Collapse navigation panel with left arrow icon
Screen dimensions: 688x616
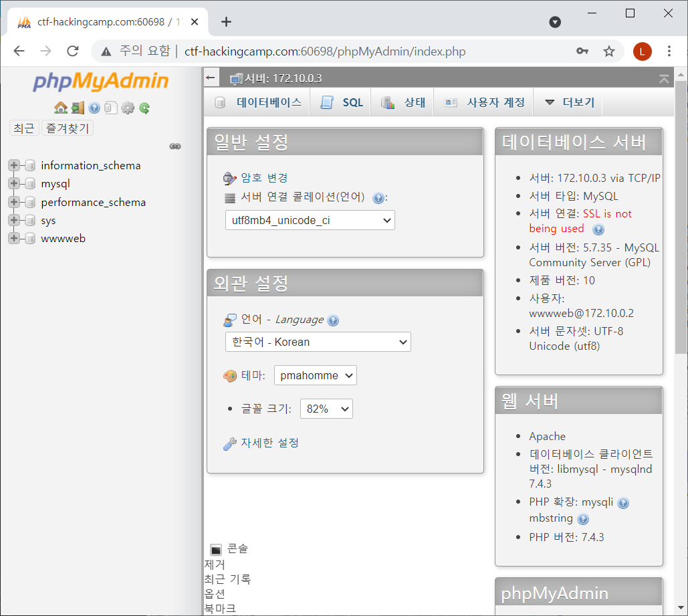[211, 78]
